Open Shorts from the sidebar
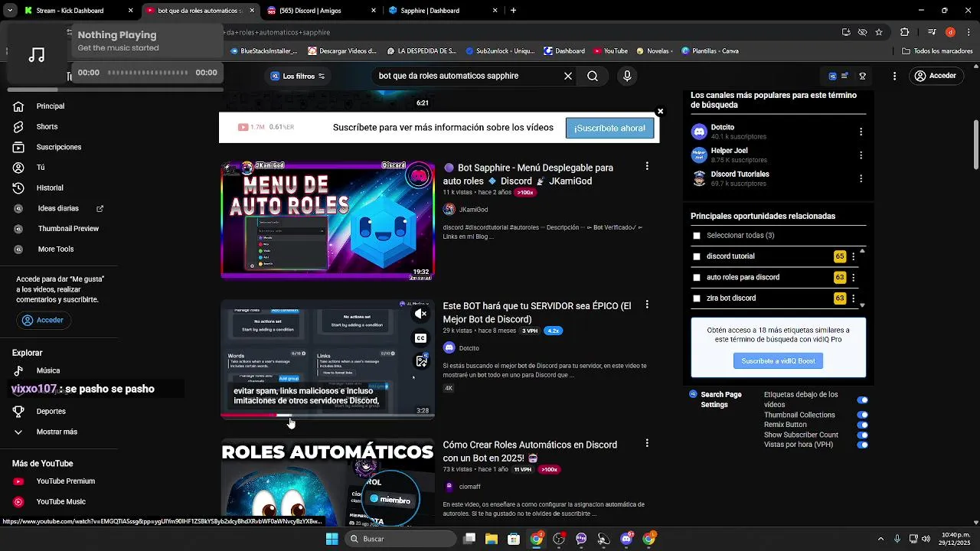 [47, 126]
